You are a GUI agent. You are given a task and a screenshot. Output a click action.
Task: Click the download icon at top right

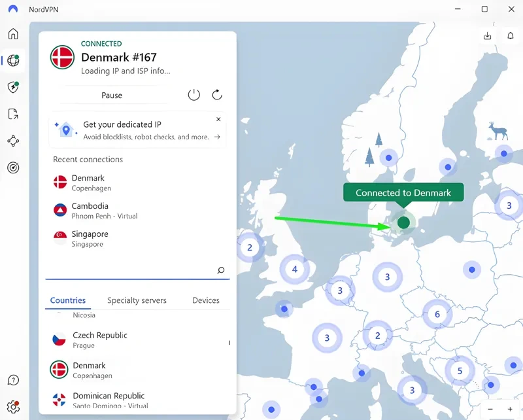[x=487, y=36]
